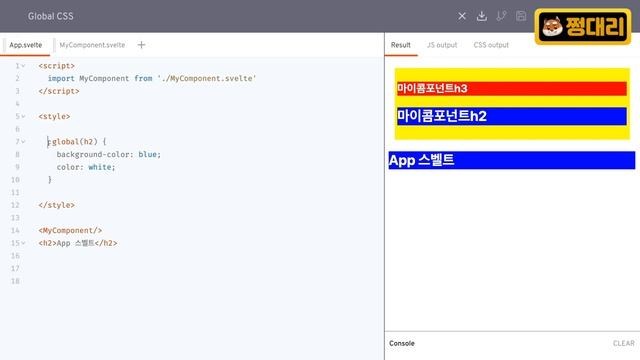
Task: Click the <h2>App 스벨트</h2> code line
Action: (x=78, y=243)
